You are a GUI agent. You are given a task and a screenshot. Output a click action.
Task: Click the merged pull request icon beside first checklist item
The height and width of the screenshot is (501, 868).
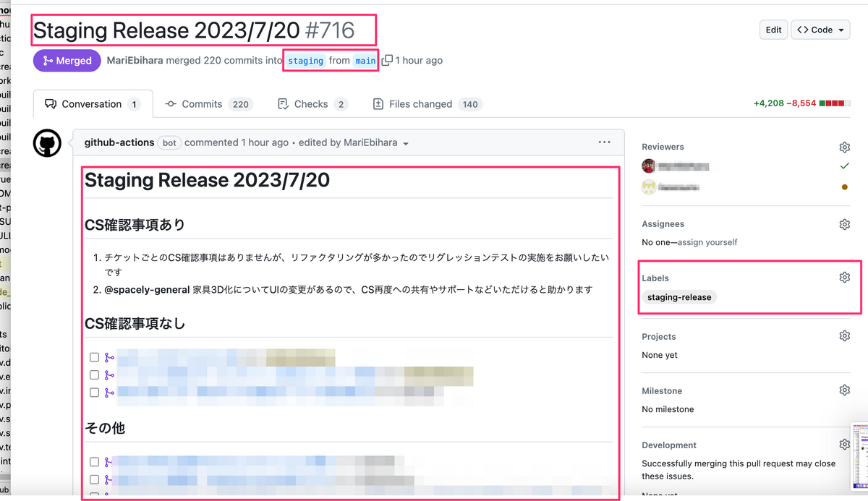pos(110,356)
